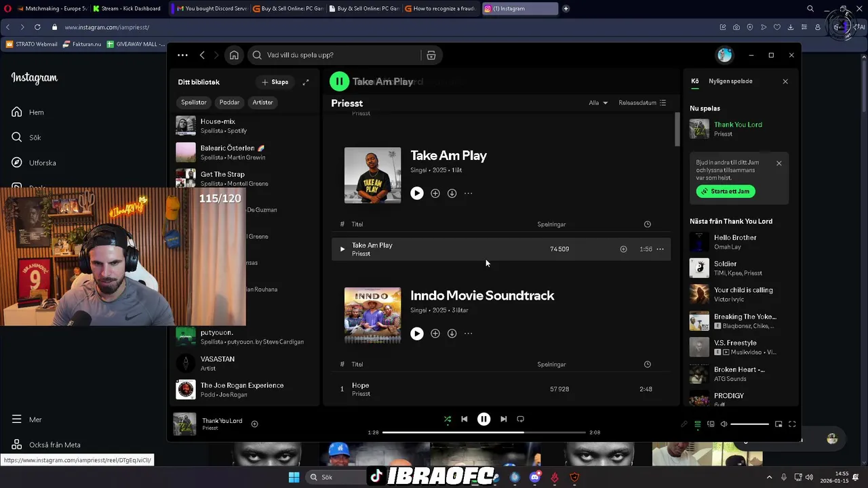Create a new playlist with Skapa

click(x=275, y=82)
